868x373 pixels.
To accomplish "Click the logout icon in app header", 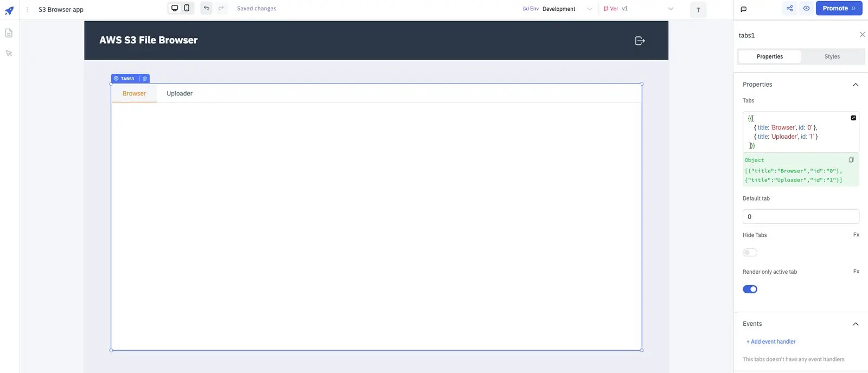I will tap(640, 41).
